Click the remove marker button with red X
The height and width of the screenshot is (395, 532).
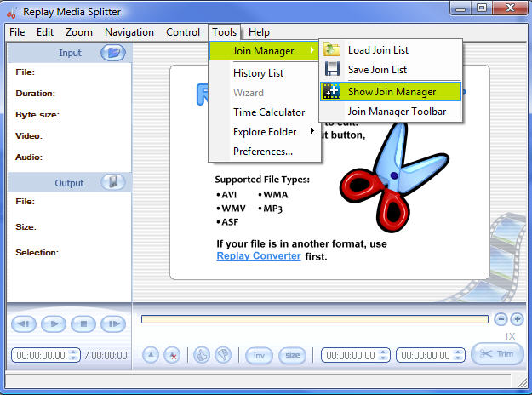172,355
